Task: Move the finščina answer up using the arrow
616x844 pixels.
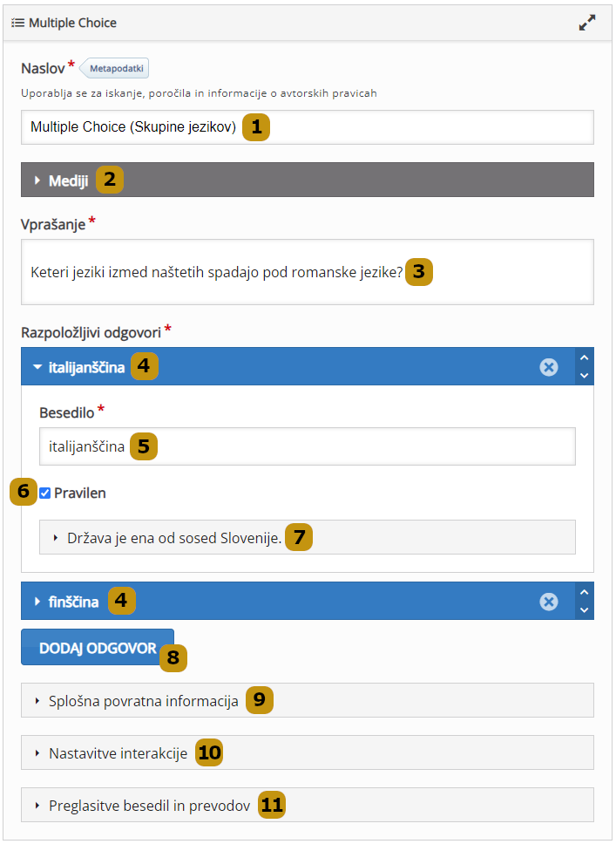Action: pos(586,594)
